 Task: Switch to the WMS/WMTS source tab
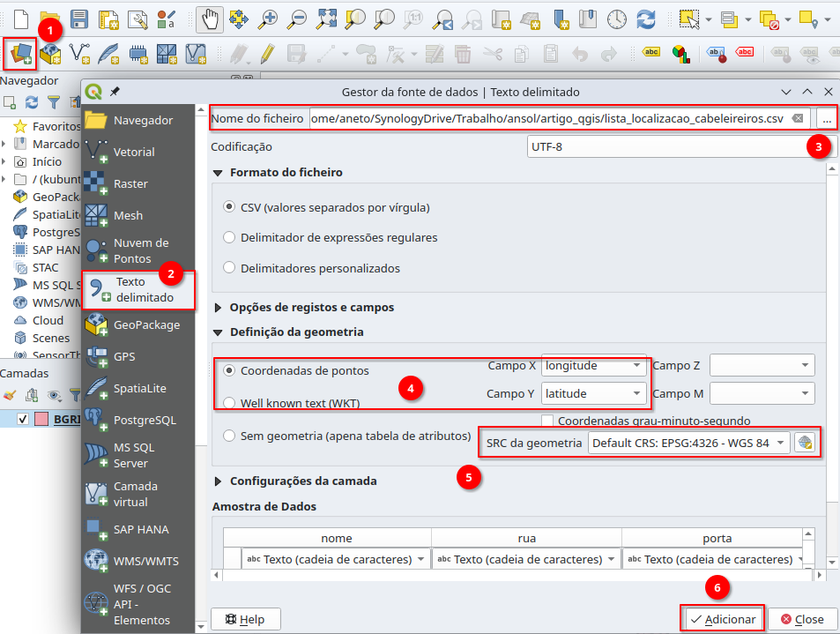point(138,561)
